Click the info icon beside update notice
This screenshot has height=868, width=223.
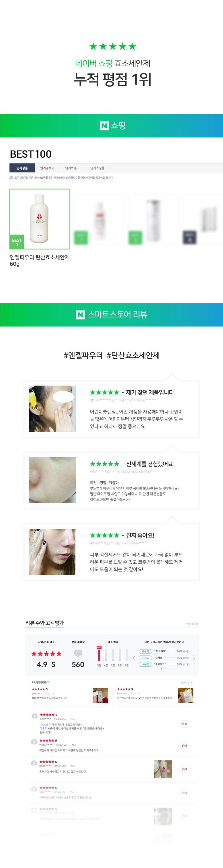point(11,178)
